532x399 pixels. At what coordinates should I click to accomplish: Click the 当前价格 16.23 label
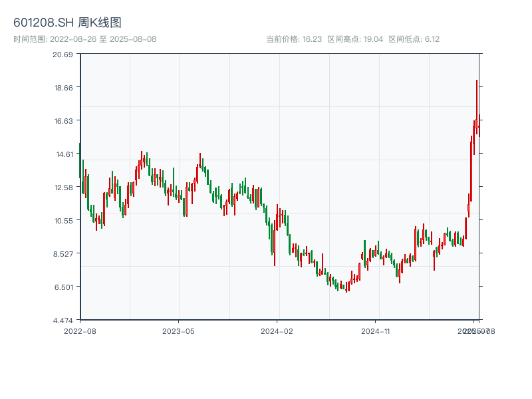click(294, 39)
